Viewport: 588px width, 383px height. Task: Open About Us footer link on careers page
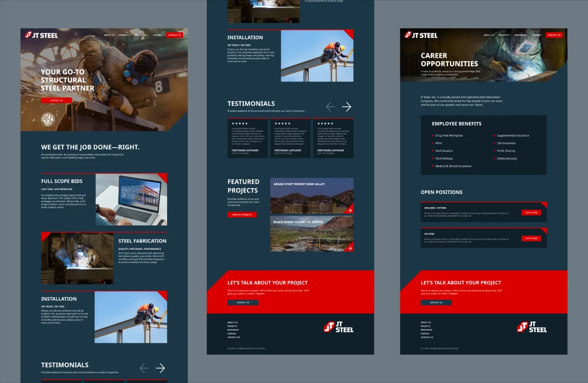coord(426,322)
